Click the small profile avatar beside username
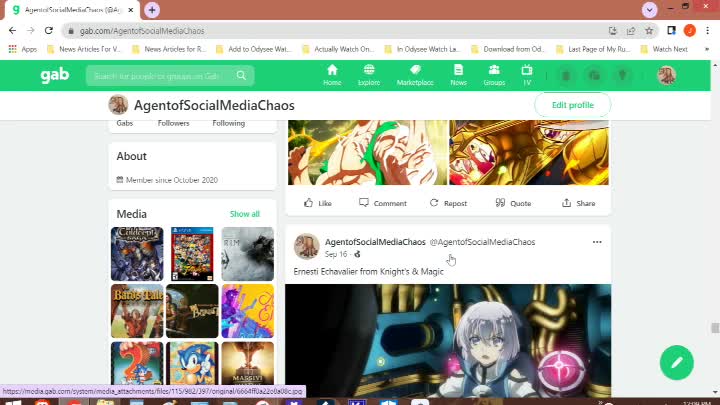Screen dimensions: 720x405 (118, 105)
